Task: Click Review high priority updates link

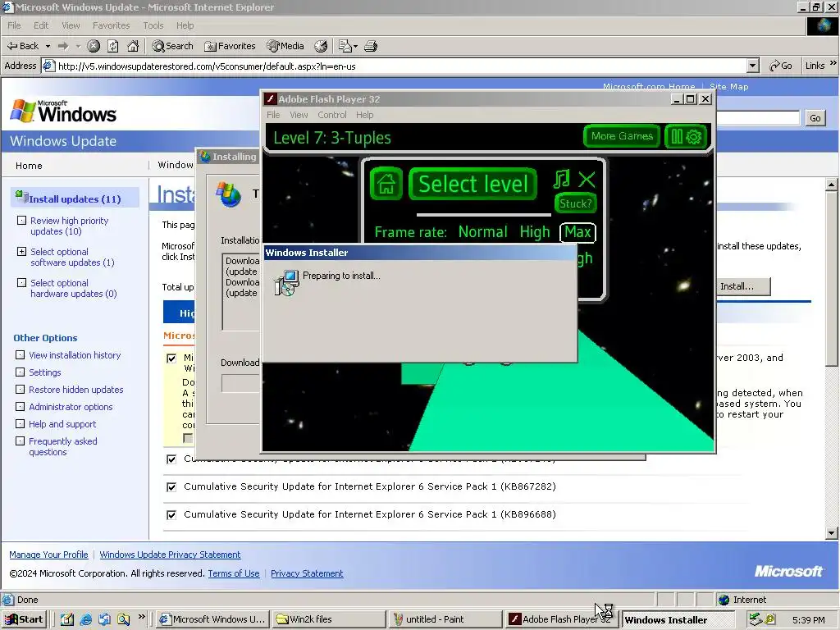Action: pyautogui.click(x=69, y=226)
